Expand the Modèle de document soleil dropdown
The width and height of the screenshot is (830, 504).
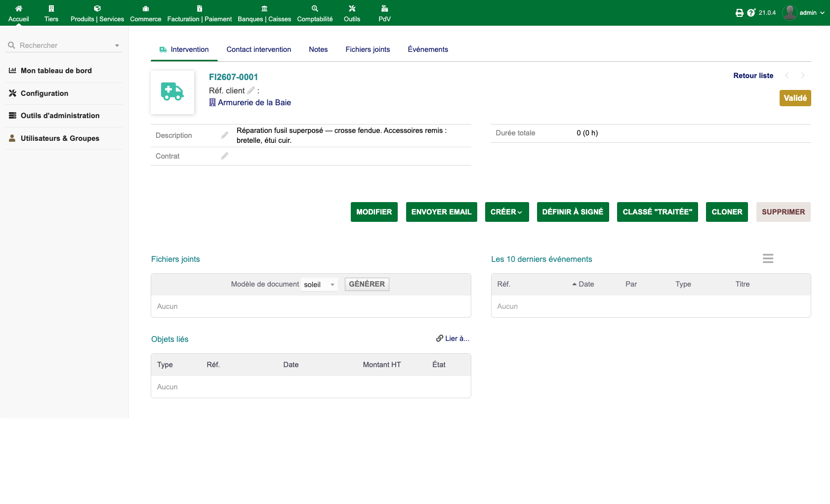(320, 285)
